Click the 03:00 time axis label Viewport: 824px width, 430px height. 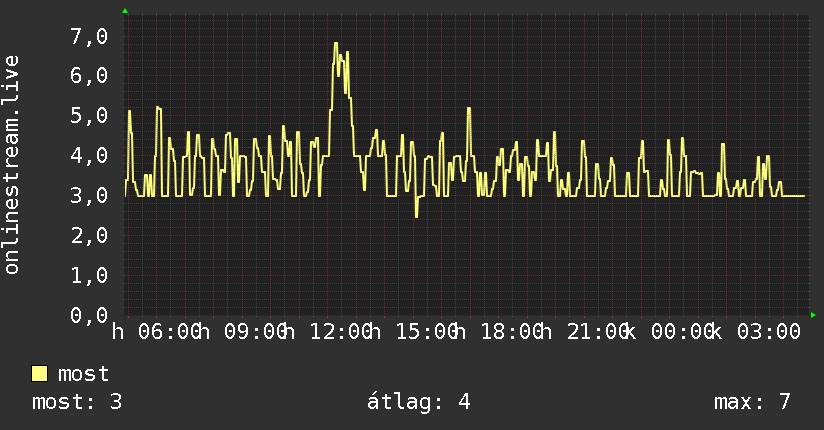pyautogui.click(x=769, y=332)
